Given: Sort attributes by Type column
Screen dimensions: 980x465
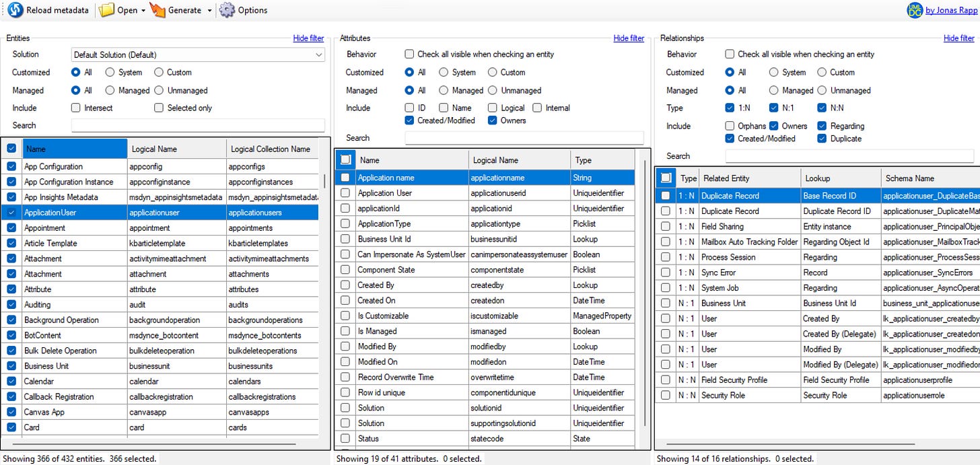Looking at the screenshot, I should (x=602, y=160).
